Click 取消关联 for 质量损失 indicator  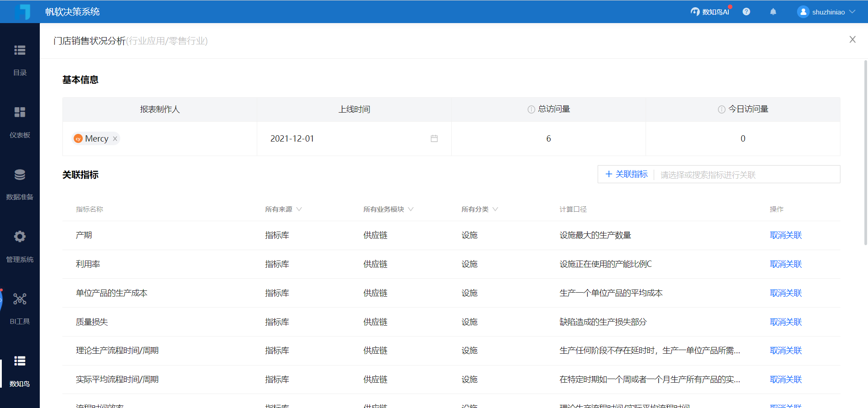(x=785, y=322)
